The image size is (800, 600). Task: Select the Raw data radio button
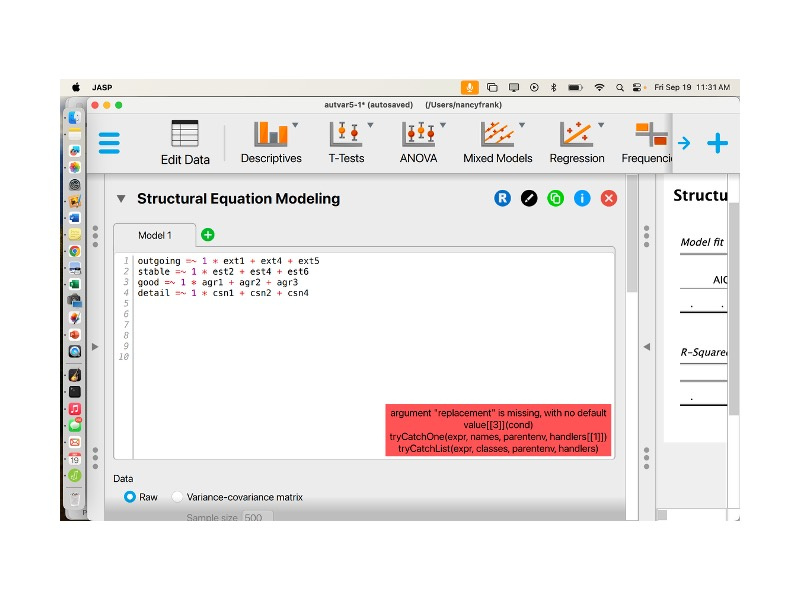pyautogui.click(x=130, y=497)
